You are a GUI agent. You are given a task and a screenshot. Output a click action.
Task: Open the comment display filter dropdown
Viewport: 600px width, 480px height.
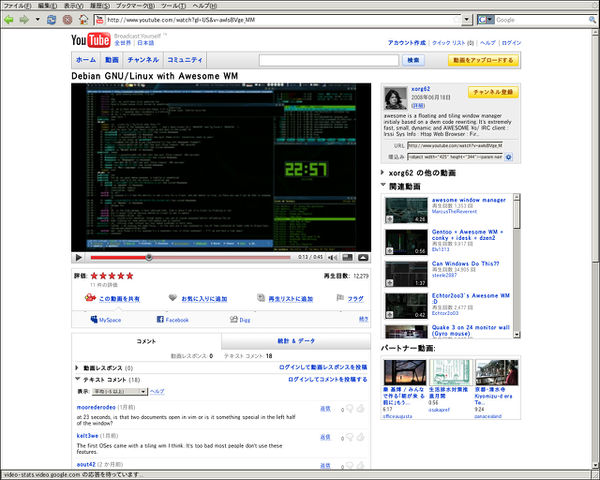119,391
